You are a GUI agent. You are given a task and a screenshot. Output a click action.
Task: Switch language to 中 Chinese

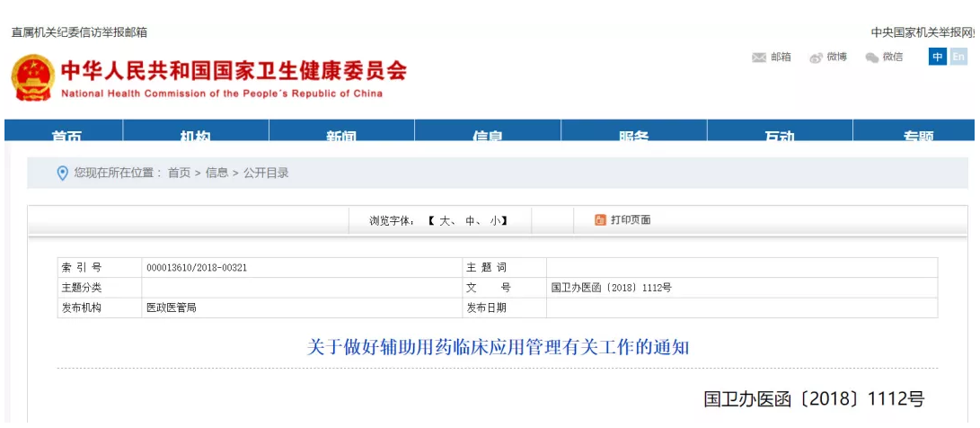[x=938, y=57]
